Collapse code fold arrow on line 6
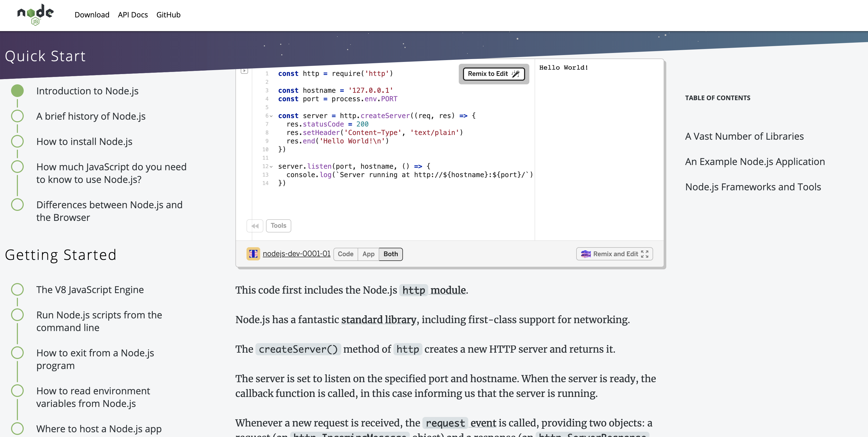868x437 pixels. click(271, 116)
